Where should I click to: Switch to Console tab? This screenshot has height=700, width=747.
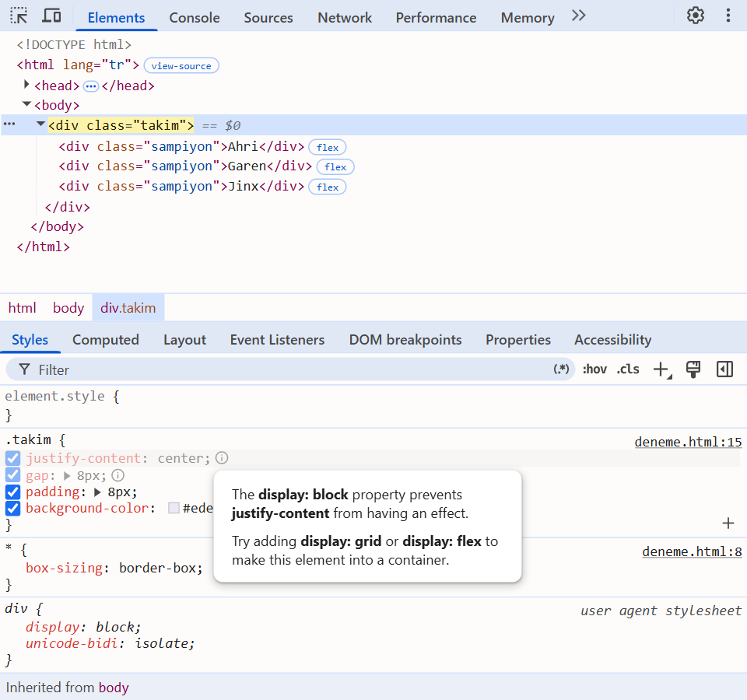point(195,18)
